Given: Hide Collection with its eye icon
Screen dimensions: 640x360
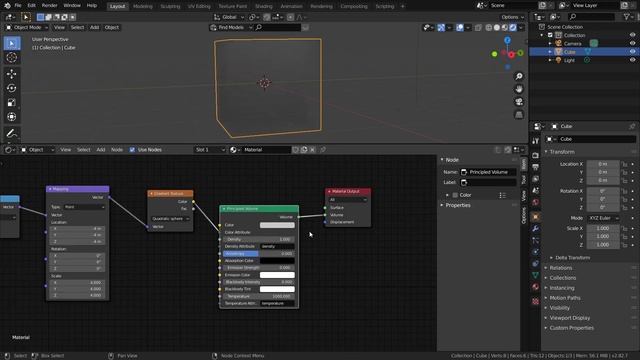Looking at the screenshot, I should 632,35.
